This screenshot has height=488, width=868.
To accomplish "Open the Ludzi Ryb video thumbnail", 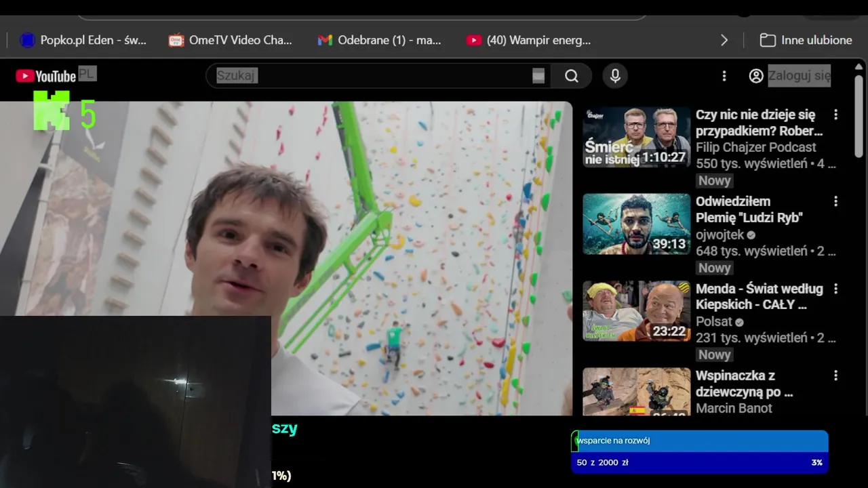I will pos(636,224).
